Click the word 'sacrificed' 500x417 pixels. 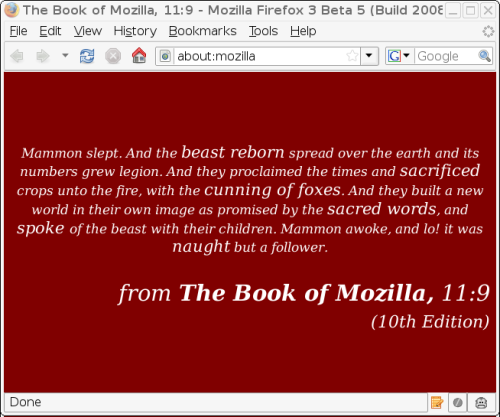pyautogui.click(x=440, y=170)
